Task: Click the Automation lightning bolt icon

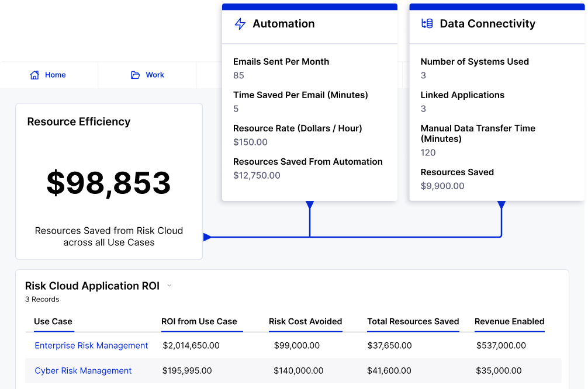Action: click(x=240, y=23)
